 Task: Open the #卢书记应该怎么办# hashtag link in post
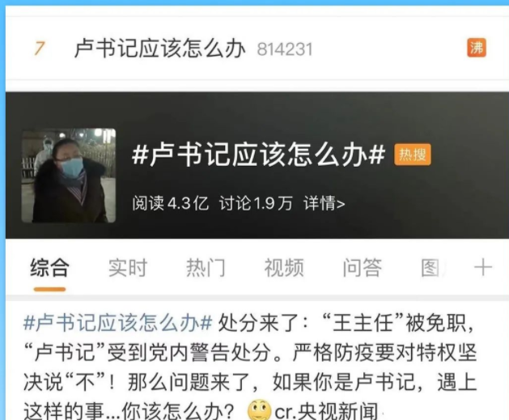pyautogui.click(x=118, y=323)
